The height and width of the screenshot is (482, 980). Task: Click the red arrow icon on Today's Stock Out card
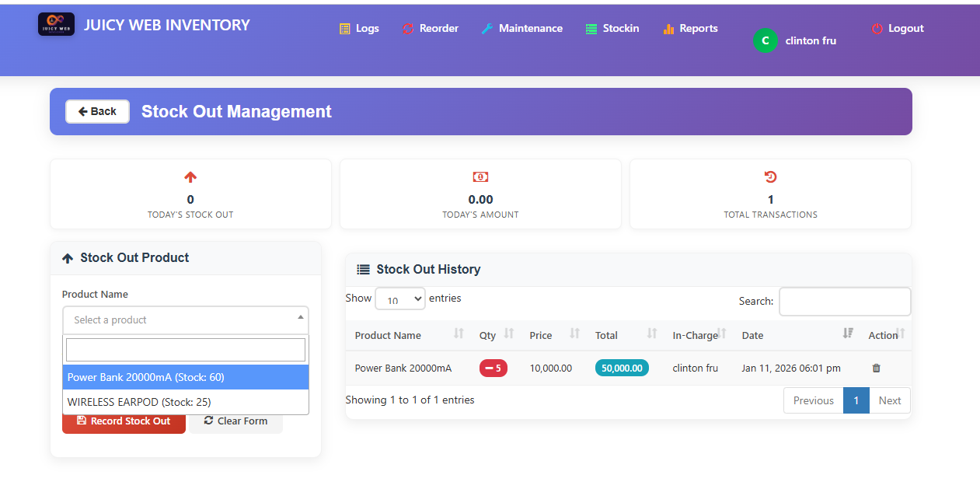(190, 176)
